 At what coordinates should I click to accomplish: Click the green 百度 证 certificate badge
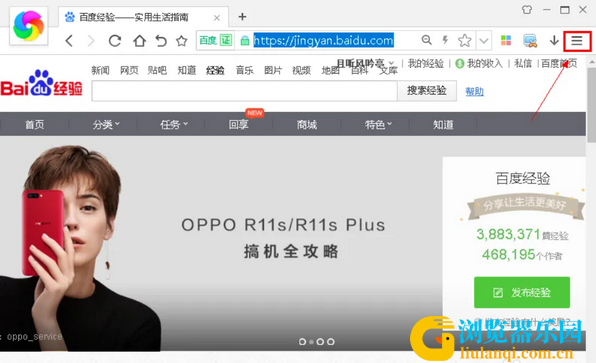[x=215, y=40]
